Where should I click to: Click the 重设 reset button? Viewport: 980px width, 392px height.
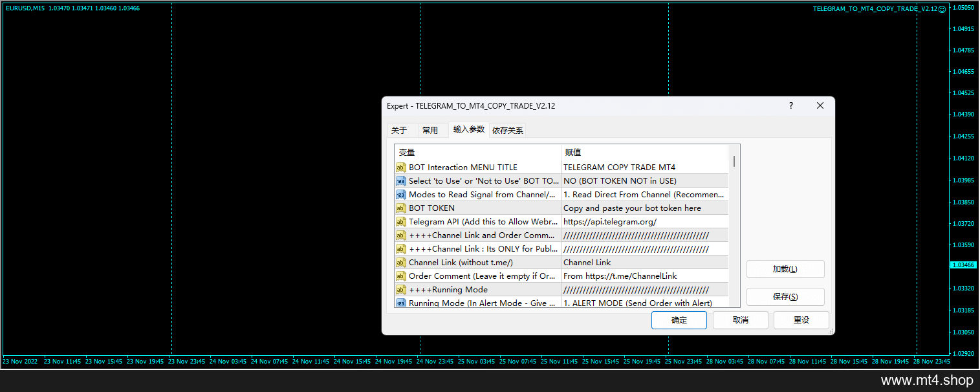coord(801,320)
